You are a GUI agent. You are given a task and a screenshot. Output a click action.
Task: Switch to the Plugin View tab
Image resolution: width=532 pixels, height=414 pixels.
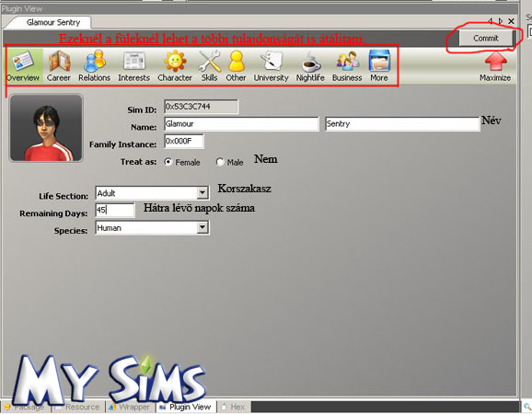pyautogui.click(x=186, y=407)
